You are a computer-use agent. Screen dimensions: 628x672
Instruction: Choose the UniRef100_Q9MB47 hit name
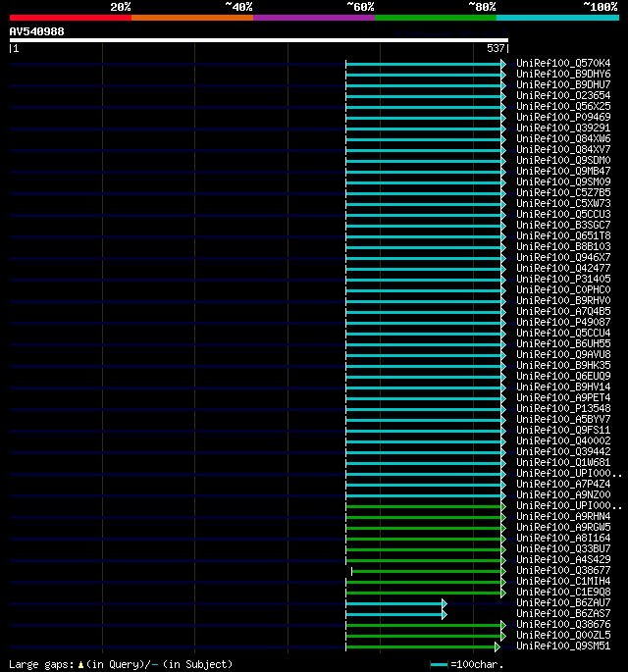tap(563, 171)
